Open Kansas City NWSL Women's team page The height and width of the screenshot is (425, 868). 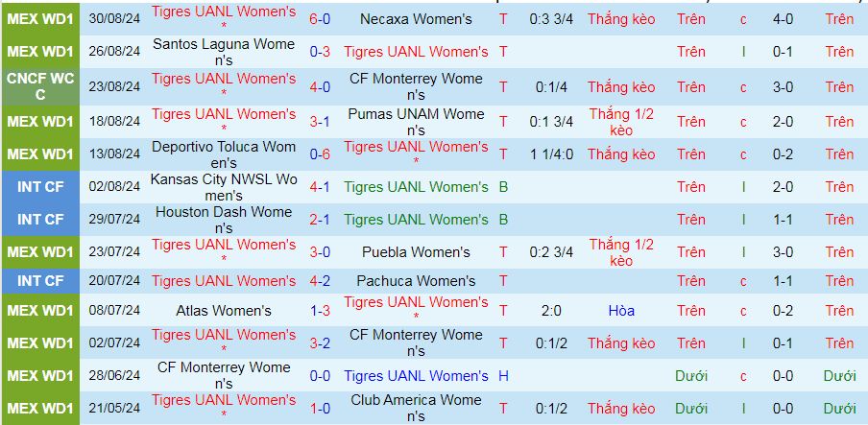coord(223,187)
